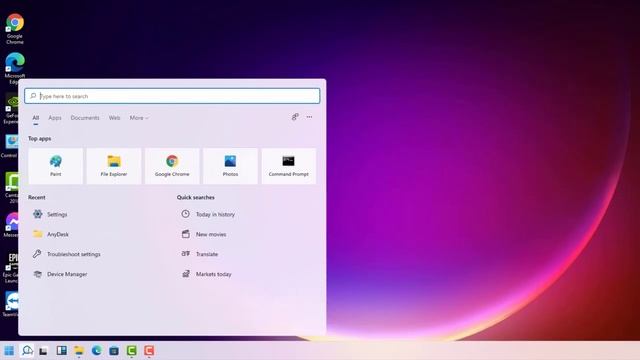Select the All search tab
Image resolution: width=640 pixels, height=360 pixels.
36,118
